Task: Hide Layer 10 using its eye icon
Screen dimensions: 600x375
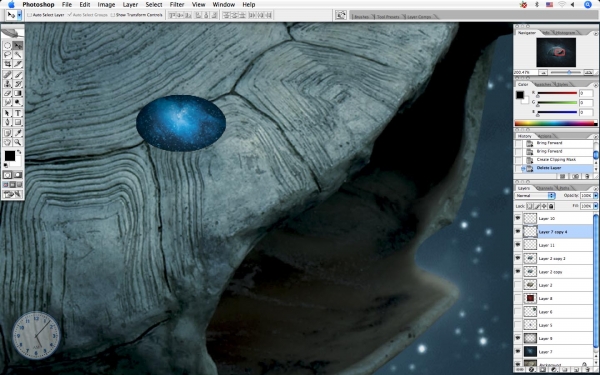Action: (x=518, y=218)
